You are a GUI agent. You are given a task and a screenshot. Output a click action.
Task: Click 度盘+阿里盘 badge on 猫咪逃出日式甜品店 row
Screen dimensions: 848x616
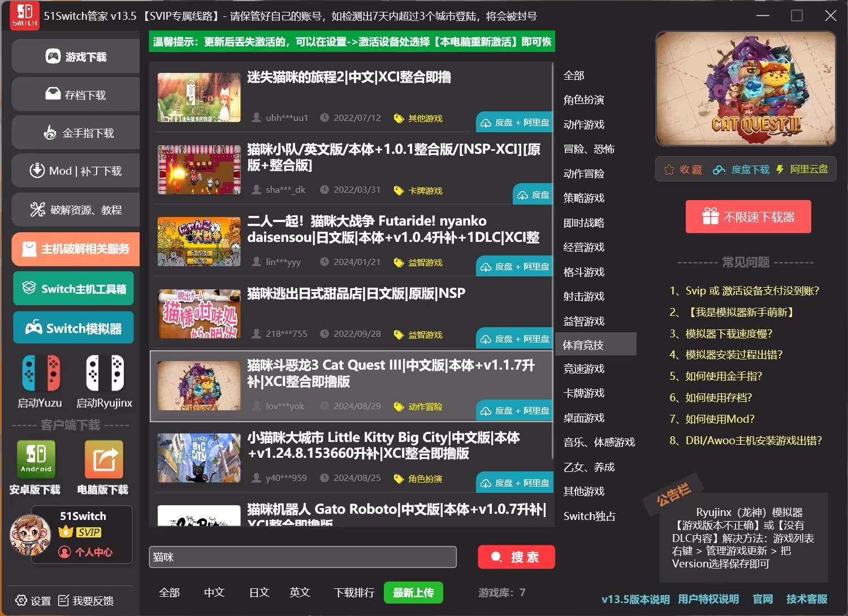(514, 339)
